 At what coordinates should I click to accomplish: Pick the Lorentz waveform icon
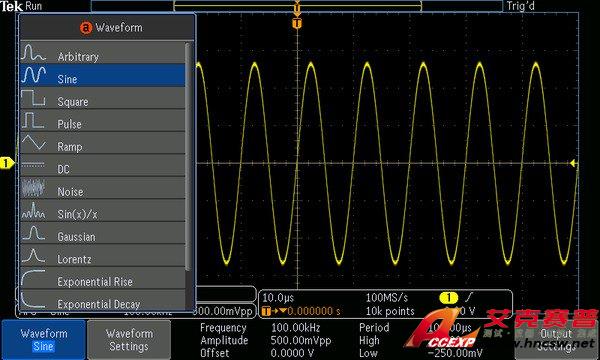33,256
